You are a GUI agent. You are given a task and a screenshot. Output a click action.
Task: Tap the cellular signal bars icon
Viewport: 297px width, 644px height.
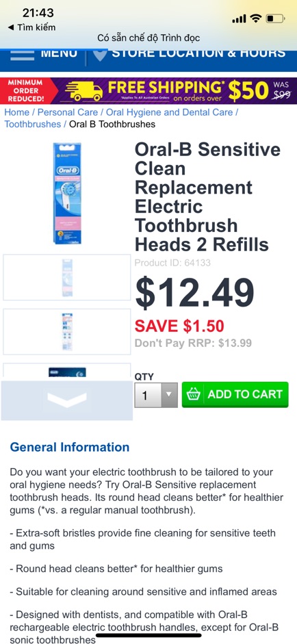240,19
